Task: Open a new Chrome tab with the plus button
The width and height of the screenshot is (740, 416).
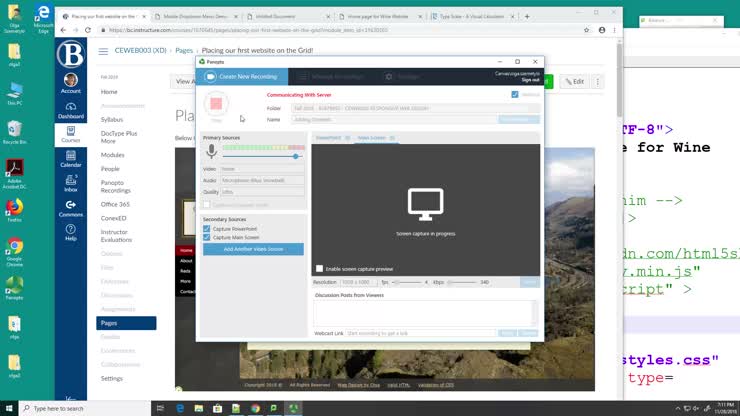Action: [527, 17]
